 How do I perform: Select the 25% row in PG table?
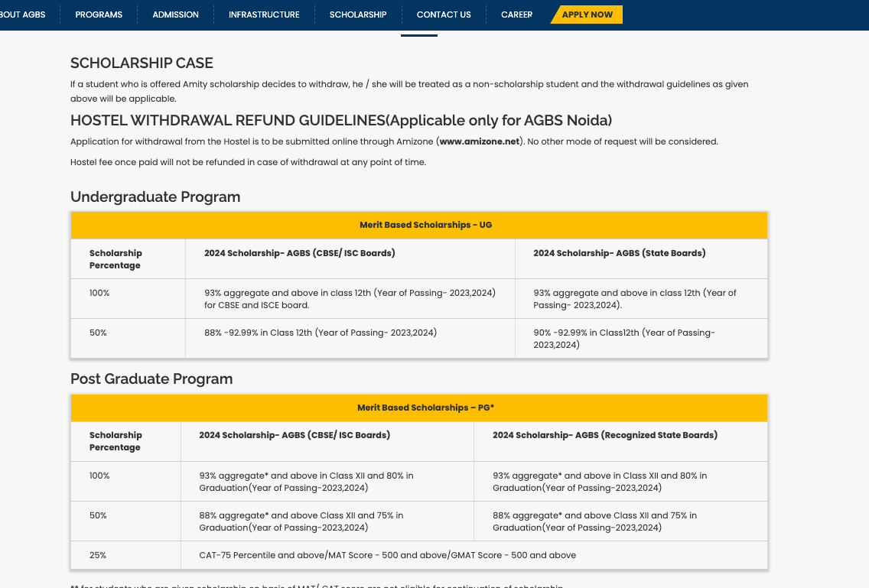coord(98,555)
